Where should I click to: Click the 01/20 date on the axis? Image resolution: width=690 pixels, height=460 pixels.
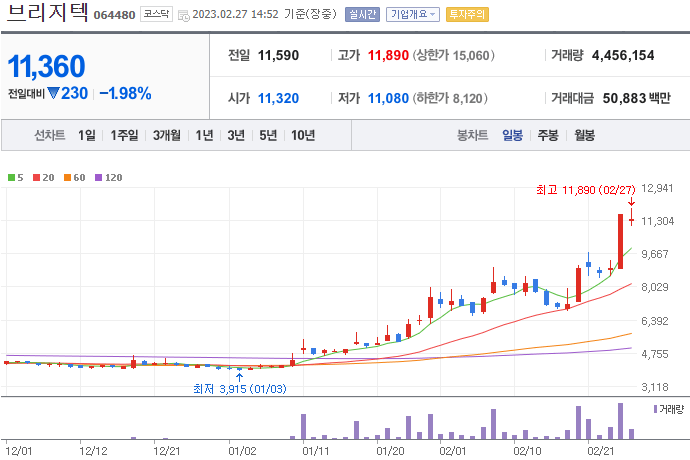coord(390,451)
